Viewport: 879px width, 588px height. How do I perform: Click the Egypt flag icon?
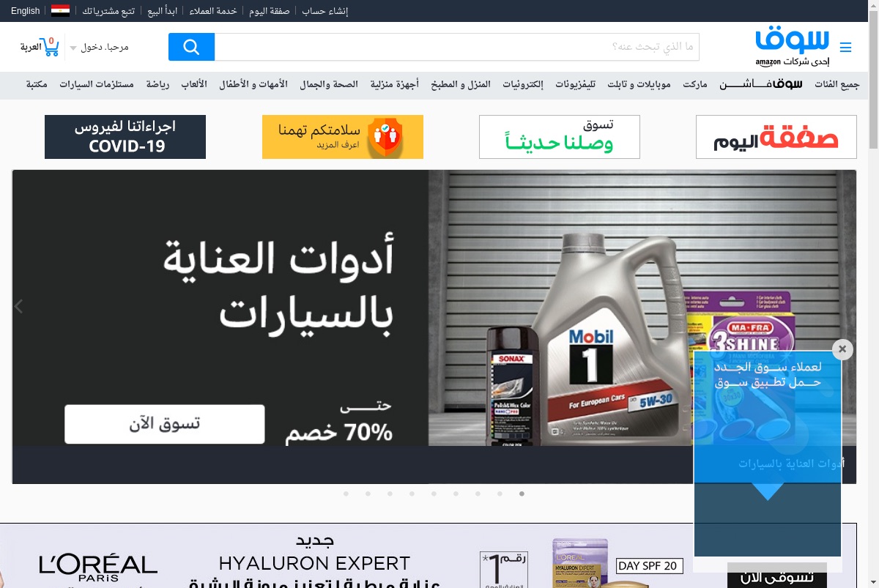pos(60,11)
